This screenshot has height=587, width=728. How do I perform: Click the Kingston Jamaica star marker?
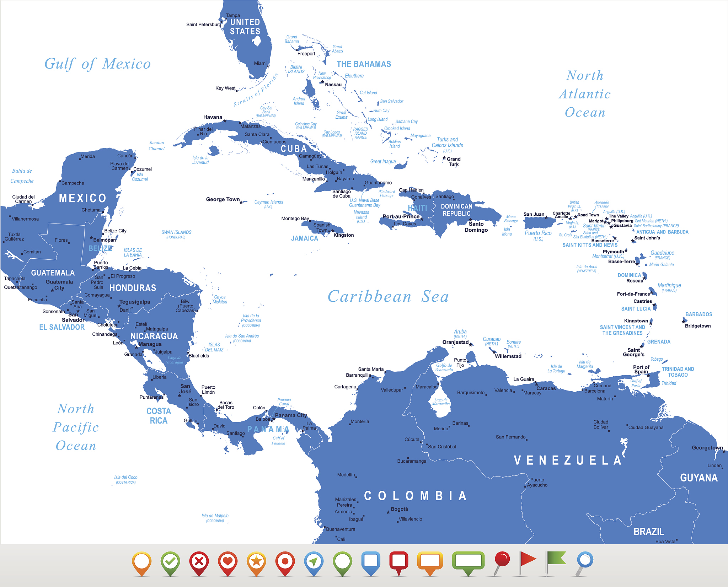point(333,231)
